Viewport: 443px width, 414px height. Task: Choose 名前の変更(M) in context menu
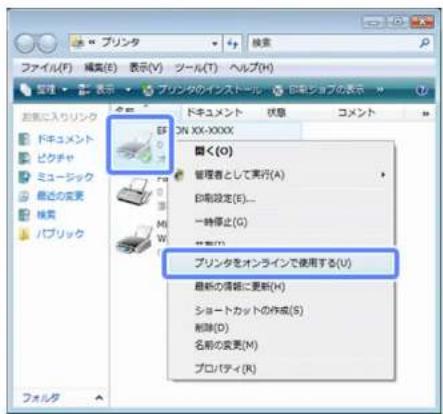pos(226,345)
